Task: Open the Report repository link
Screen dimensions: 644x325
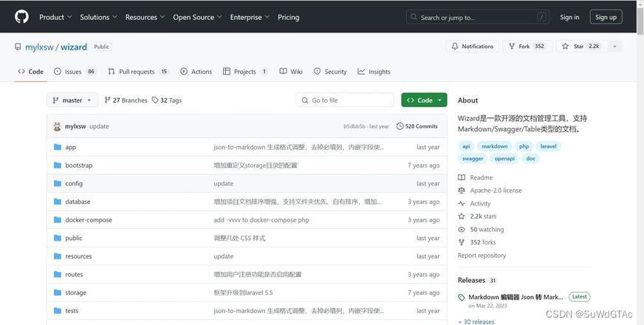Action: (482, 255)
